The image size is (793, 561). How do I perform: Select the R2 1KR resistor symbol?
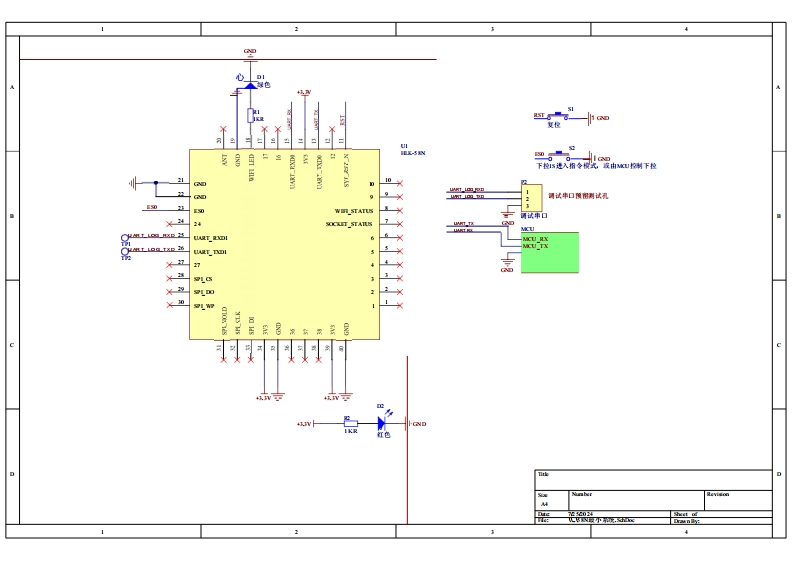click(350, 423)
